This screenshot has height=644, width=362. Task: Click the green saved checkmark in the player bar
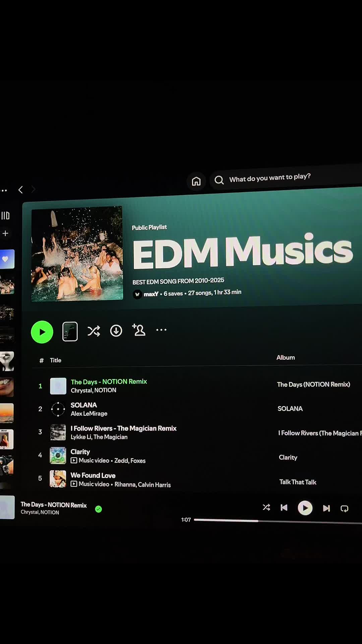coord(99,509)
